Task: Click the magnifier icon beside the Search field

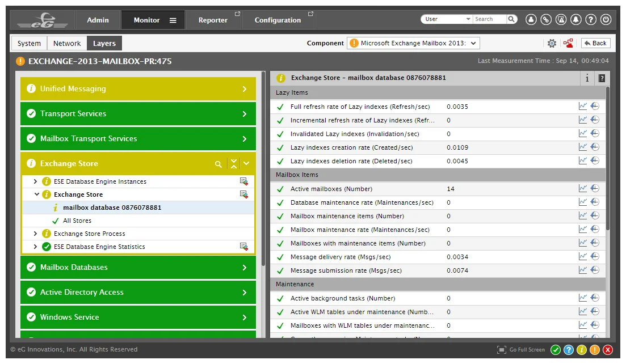Action: 511,19
